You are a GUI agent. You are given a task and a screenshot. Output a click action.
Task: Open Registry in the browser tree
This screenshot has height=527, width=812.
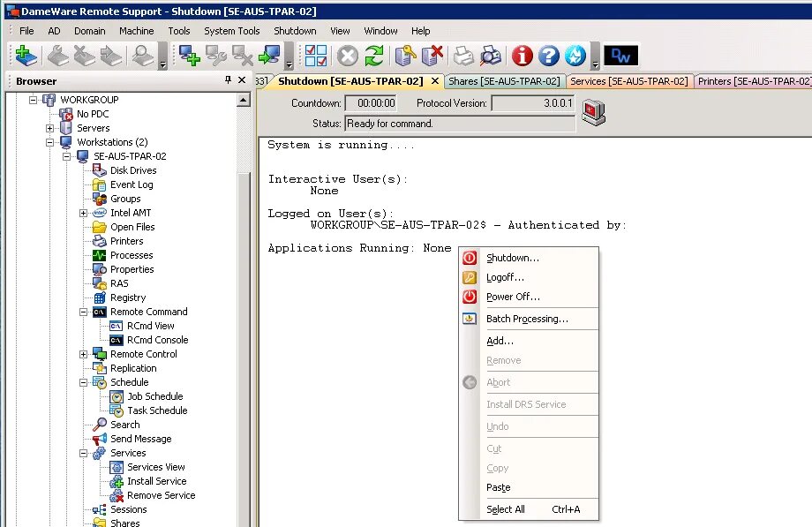(128, 297)
